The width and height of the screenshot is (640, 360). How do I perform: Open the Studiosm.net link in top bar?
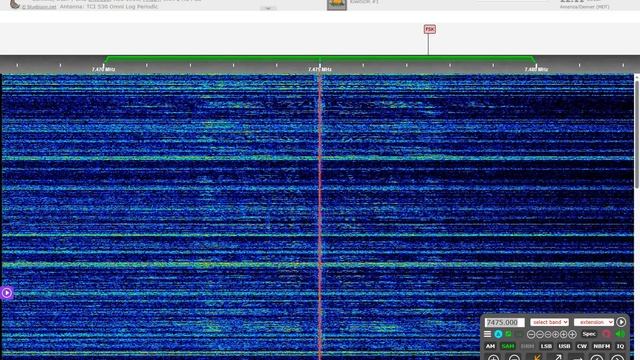[40, 7]
